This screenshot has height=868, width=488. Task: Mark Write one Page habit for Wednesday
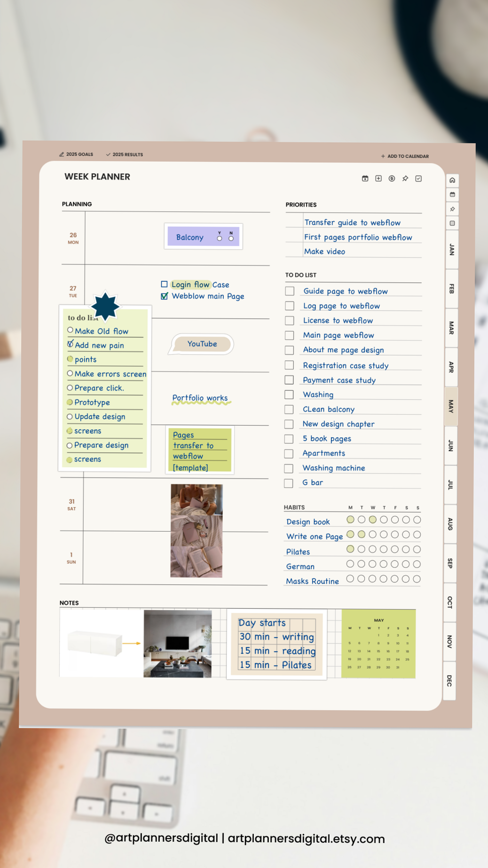(x=372, y=535)
